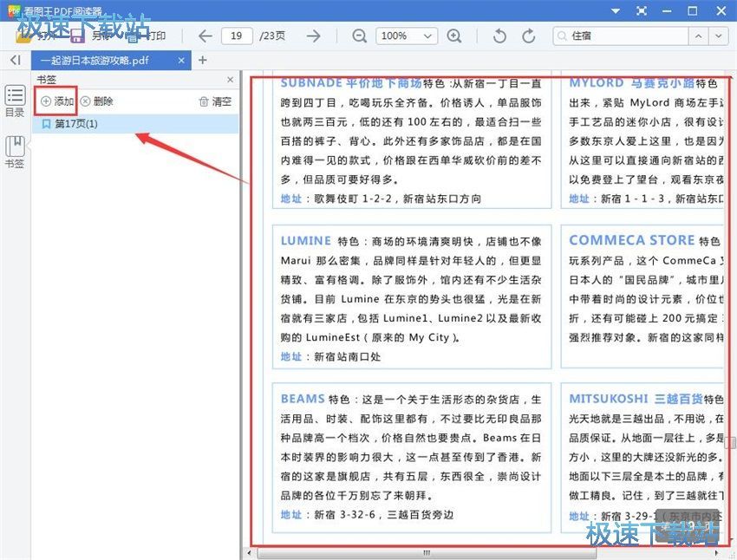
Task: Click the horizontal scrollbar left arrow
Action: (249, 553)
